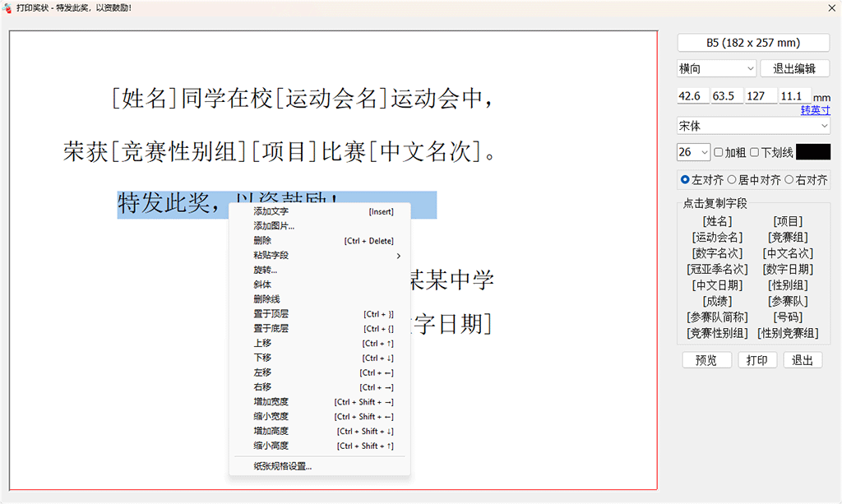
Task: Copy the [性别竞赛组] field tag
Action: click(x=788, y=333)
